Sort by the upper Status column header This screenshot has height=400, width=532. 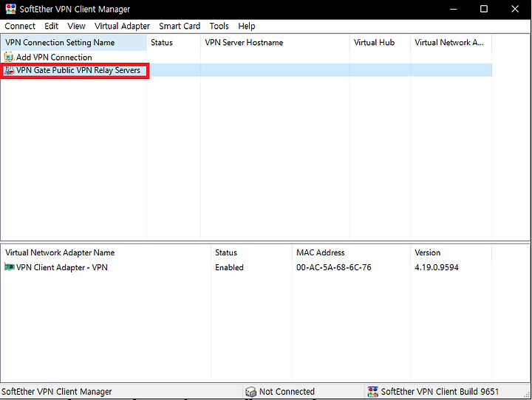coord(174,42)
